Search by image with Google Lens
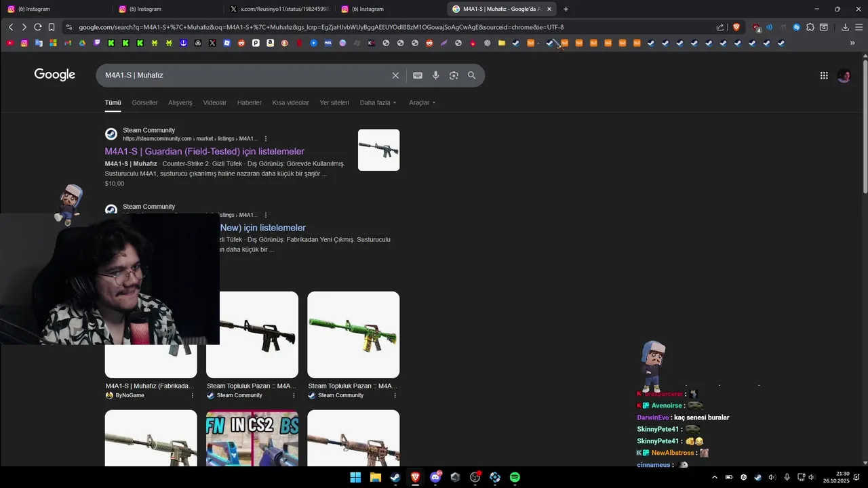This screenshot has height=488, width=868. 454,75
